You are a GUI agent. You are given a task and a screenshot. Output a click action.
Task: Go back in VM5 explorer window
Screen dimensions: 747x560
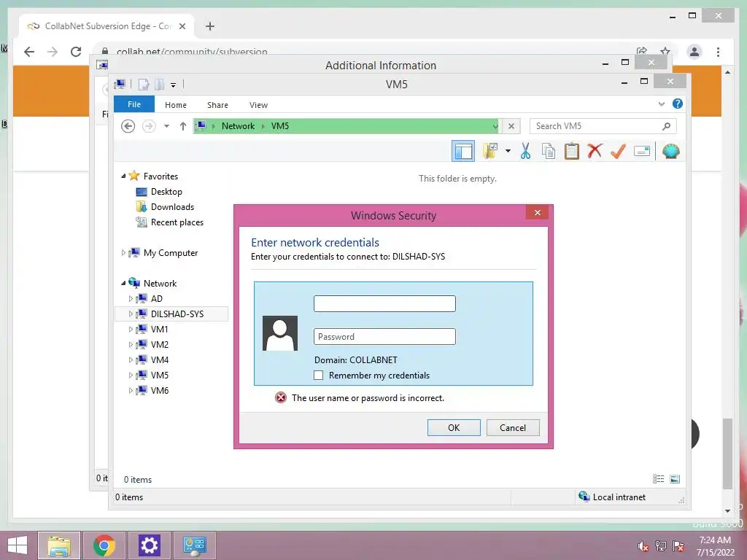coord(128,126)
